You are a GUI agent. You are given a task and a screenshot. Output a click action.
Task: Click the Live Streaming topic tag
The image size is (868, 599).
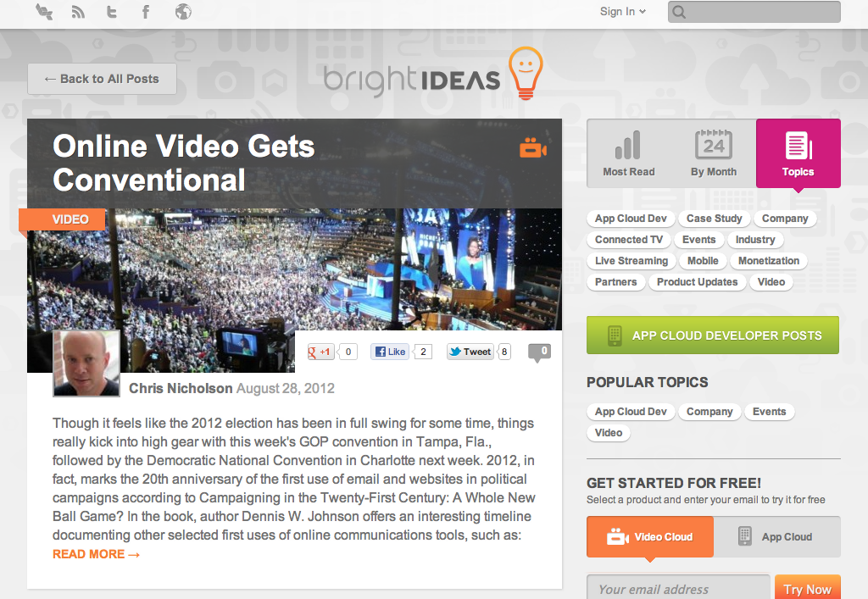[x=631, y=261]
